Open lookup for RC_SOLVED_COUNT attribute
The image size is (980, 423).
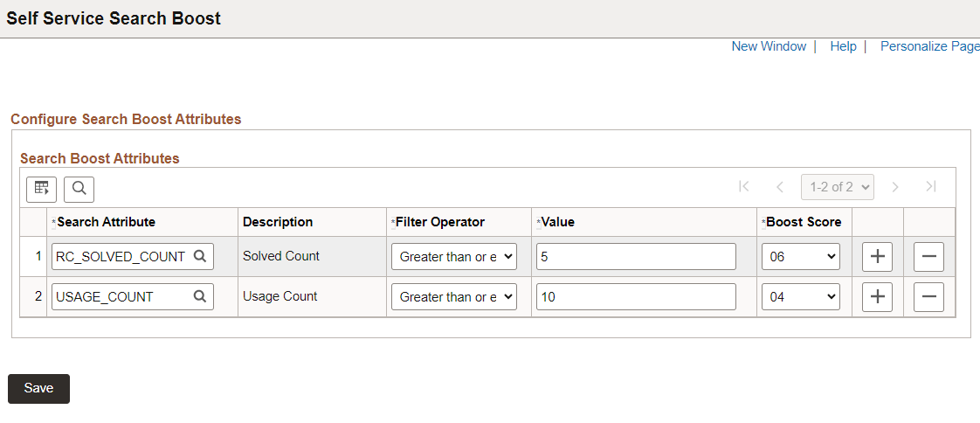tap(199, 256)
